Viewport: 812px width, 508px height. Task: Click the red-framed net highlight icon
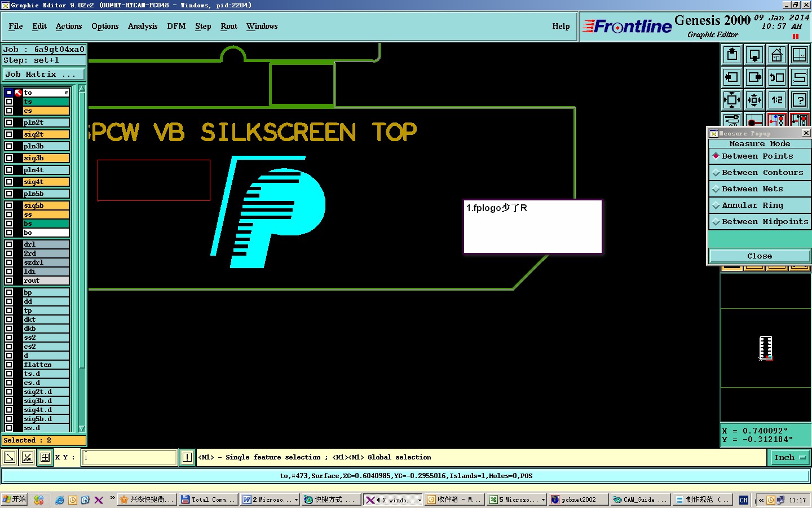point(777,120)
